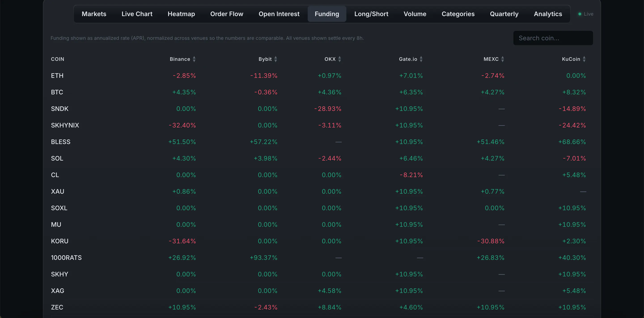Select the SKHY coin row label
This screenshot has height=318, width=644.
point(59,274)
